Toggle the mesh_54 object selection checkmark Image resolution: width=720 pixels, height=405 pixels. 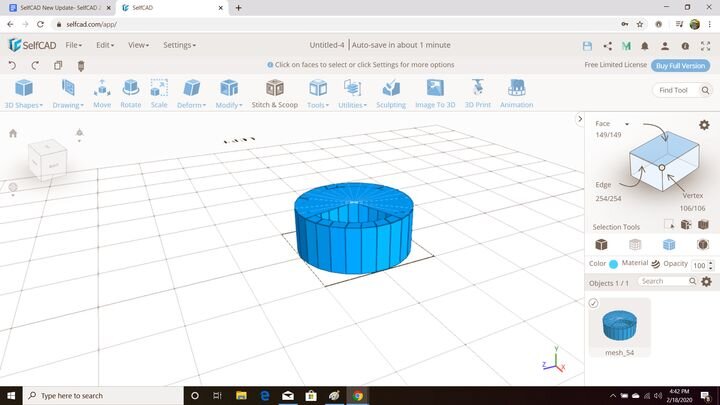point(593,303)
